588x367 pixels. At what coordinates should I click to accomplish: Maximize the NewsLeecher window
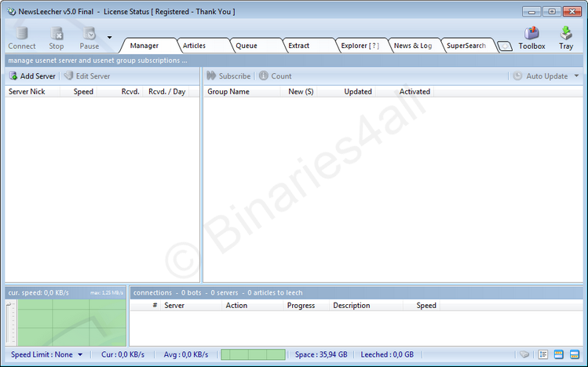pos(552,12)
